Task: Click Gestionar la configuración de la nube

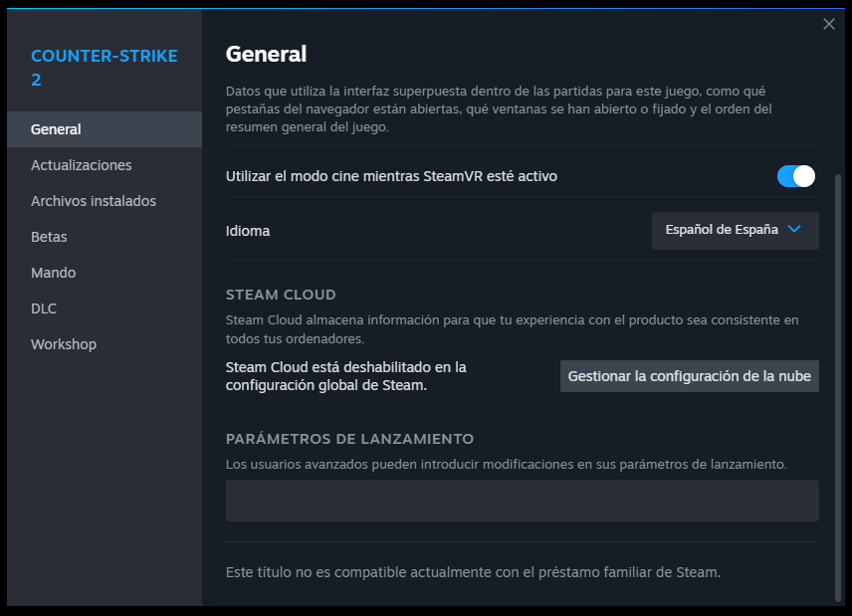Action: point(689,375)
